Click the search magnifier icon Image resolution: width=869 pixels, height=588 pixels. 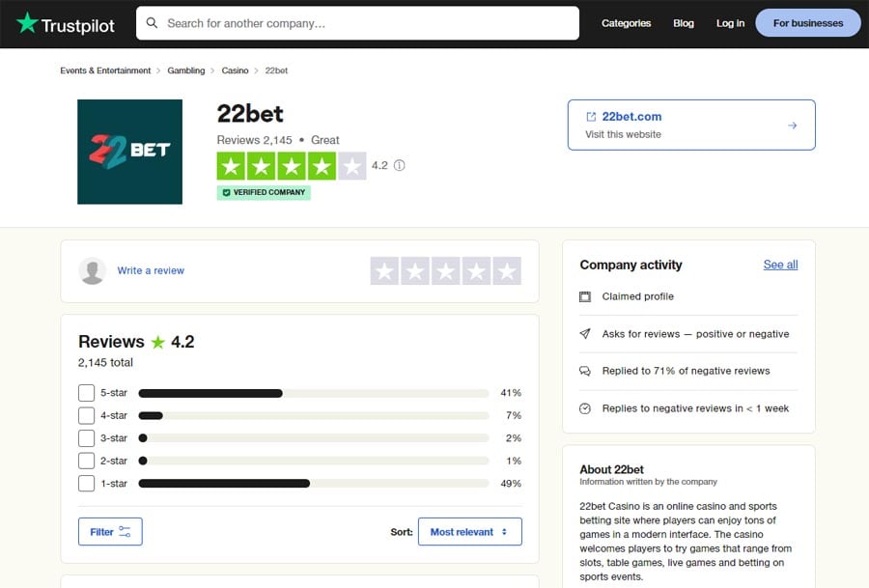click(x=152, y=23)
